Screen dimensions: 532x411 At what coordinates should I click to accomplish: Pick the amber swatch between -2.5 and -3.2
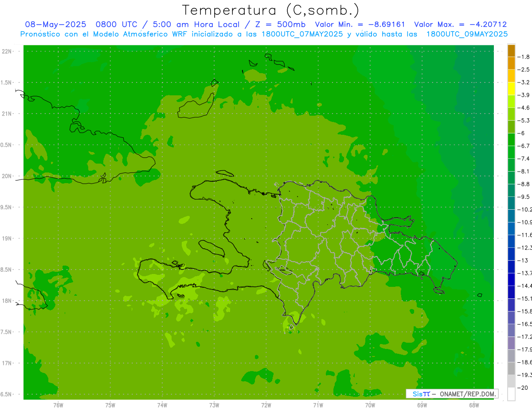point(511,76)
